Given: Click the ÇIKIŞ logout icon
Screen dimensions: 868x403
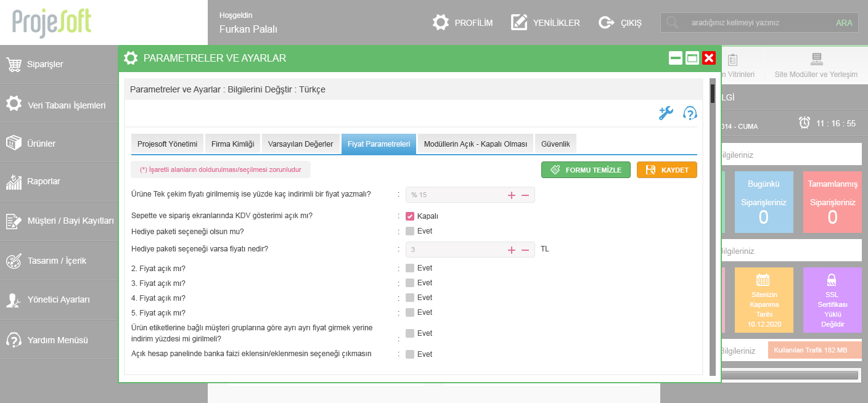Looking at the screenshot, I should (606, 23).
